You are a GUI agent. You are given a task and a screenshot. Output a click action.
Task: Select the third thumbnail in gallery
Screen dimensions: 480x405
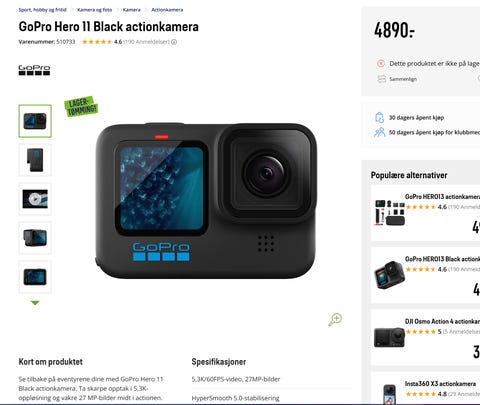pos(35,199)
